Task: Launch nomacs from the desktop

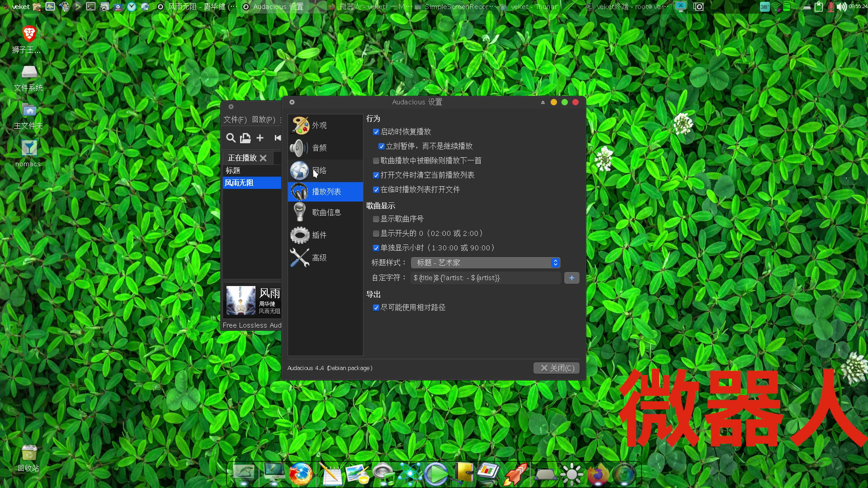Action: click(x=29, y=154)
